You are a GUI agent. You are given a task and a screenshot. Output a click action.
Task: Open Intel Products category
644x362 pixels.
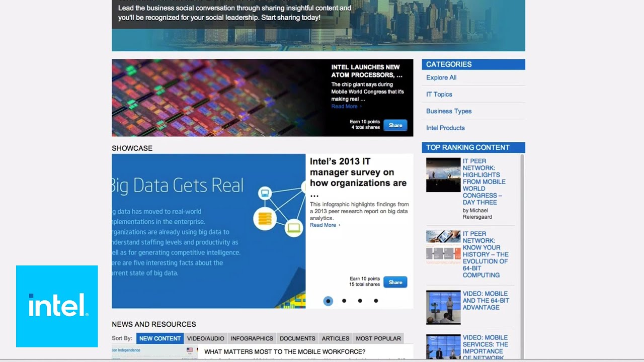point(445,128)
